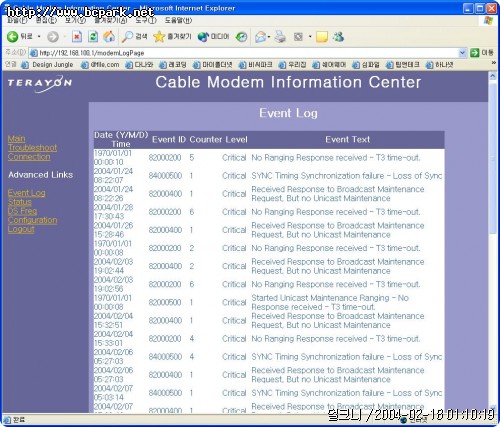Open the Messenger people icon
500x427 pixels.
tap(338, 37)
